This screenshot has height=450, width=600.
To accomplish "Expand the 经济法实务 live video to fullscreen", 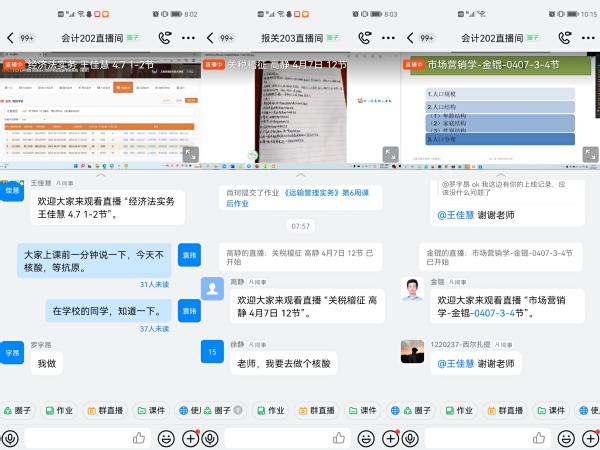I will [x=187, y=155].
